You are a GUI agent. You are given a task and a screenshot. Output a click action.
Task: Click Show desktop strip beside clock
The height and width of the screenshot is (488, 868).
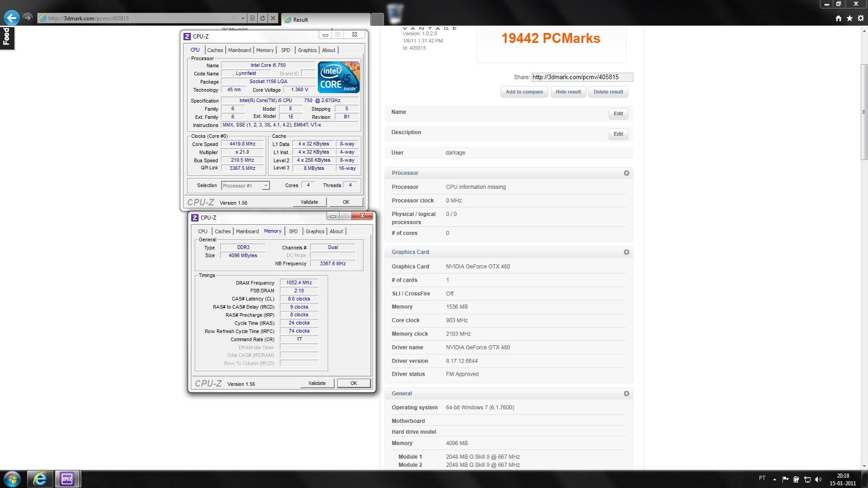coord(865,479)
